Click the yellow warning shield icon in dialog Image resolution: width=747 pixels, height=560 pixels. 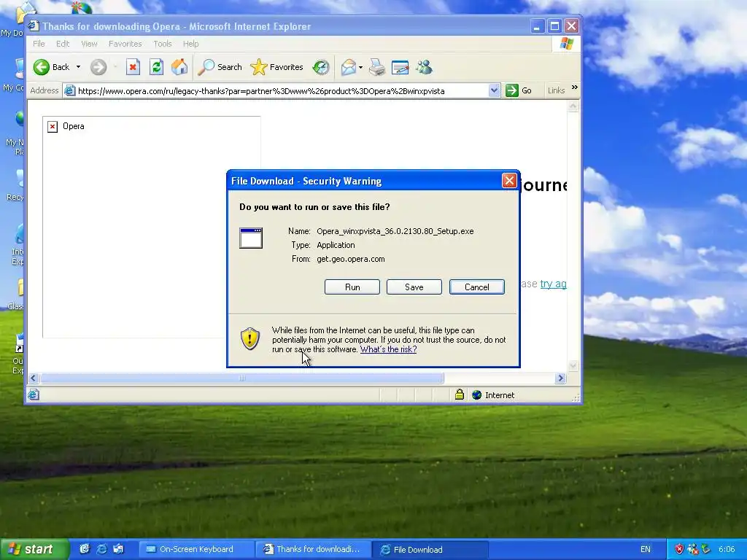(x=250, y=338)
